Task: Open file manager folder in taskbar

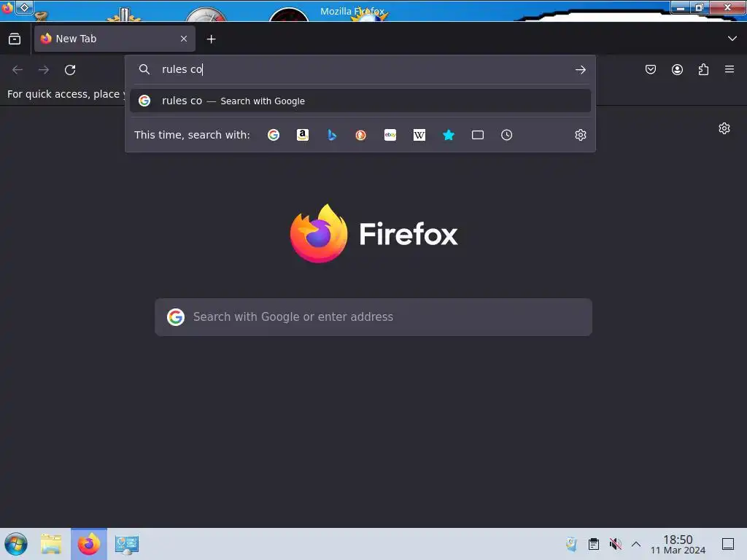Action: (51, 544)
